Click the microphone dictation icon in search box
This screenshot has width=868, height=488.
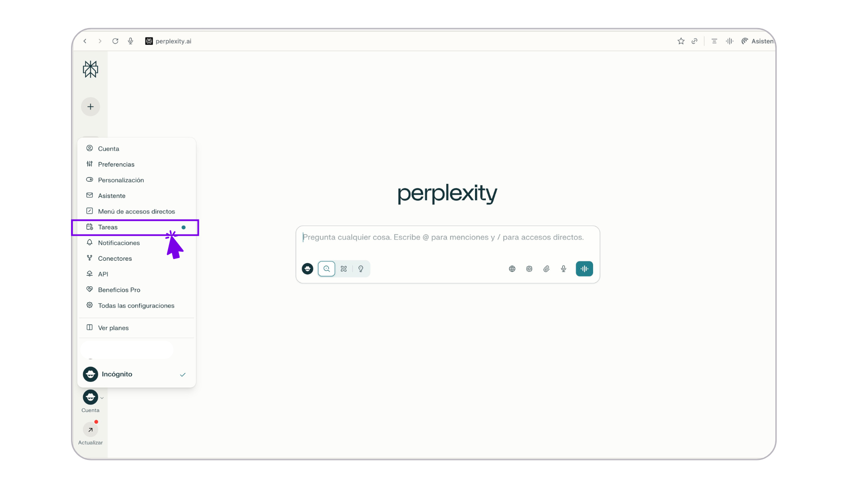[x=563, y=269]
